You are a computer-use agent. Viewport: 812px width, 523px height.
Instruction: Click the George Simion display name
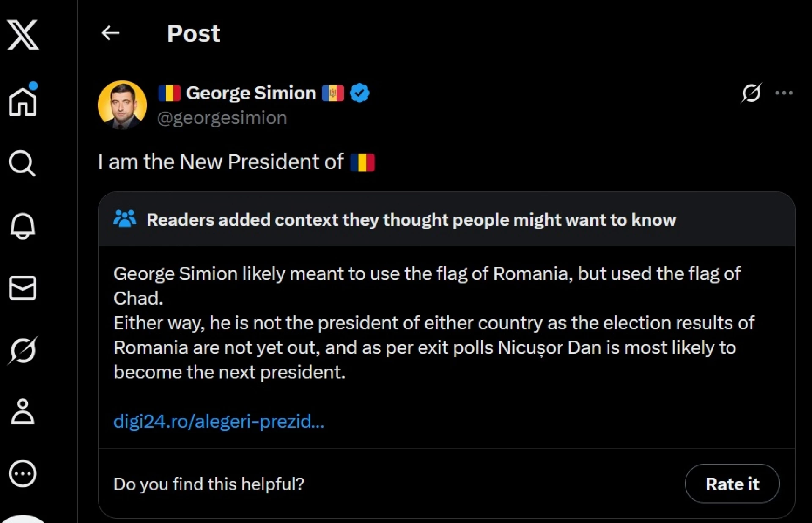[251, 93]
